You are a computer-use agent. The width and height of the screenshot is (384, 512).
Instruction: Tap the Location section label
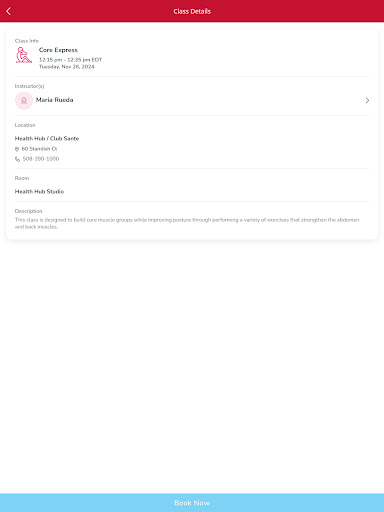point(25,125)
